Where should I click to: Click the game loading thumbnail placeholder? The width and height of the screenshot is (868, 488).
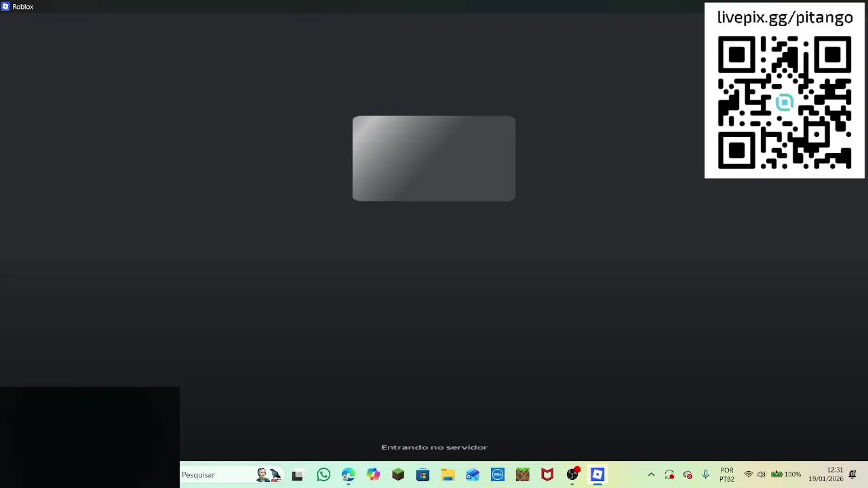(434, 159)
